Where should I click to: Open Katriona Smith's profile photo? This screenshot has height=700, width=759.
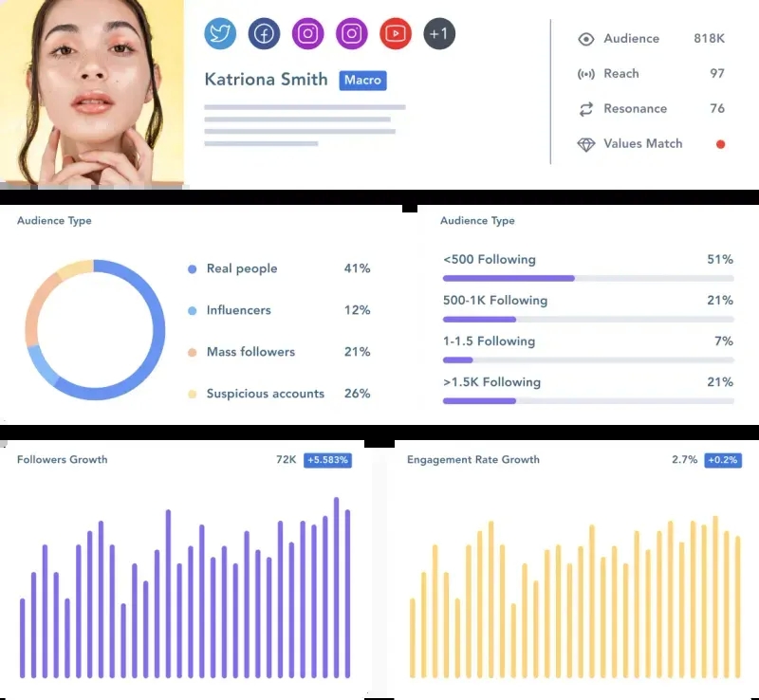point(92,92)
